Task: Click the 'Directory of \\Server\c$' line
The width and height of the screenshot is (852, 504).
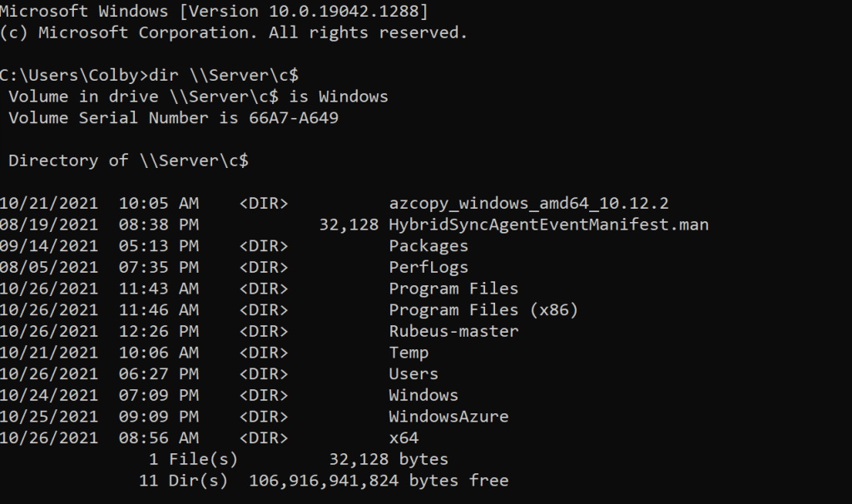Action: click(128, 161)
